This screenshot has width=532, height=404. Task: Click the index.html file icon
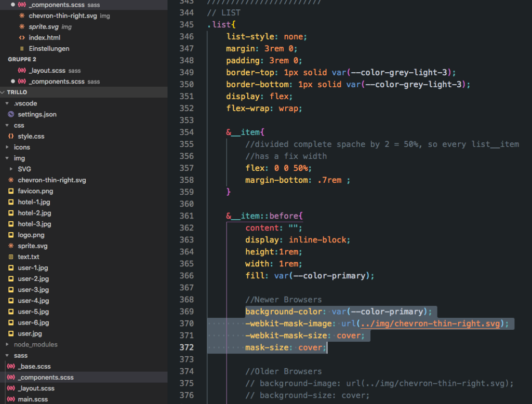(x=22, y=37)
